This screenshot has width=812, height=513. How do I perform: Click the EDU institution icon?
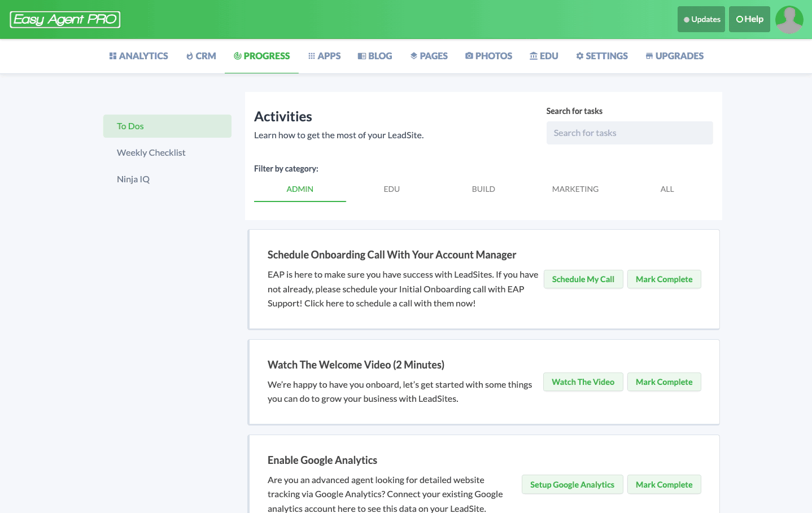coord(534,56)
